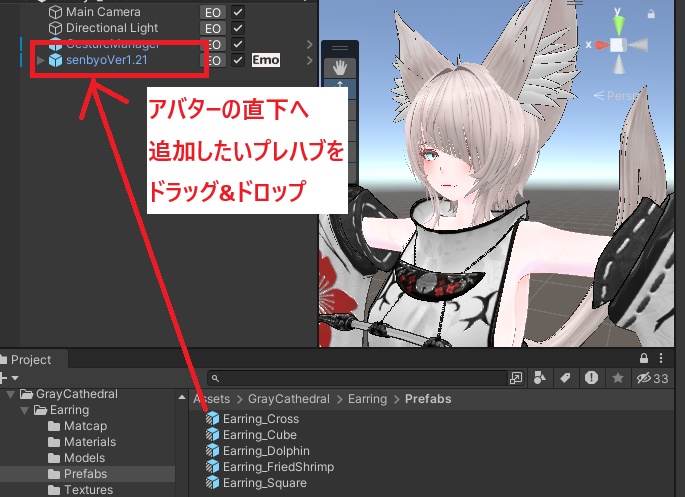Click the Assets breadcrumb

pos(212,399)
